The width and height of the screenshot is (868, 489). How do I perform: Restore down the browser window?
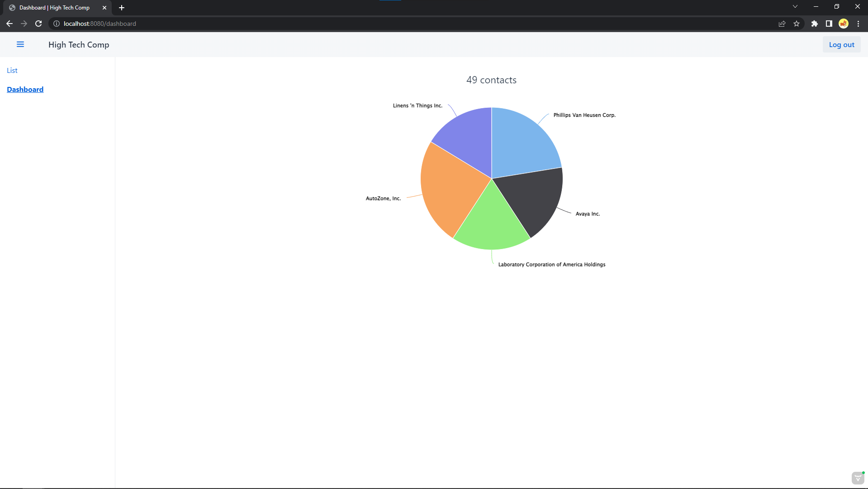coord(837,6)
